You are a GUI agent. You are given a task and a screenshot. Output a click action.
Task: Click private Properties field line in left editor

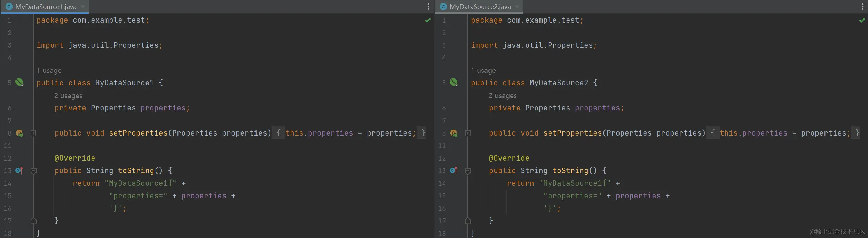pos(122,108)
